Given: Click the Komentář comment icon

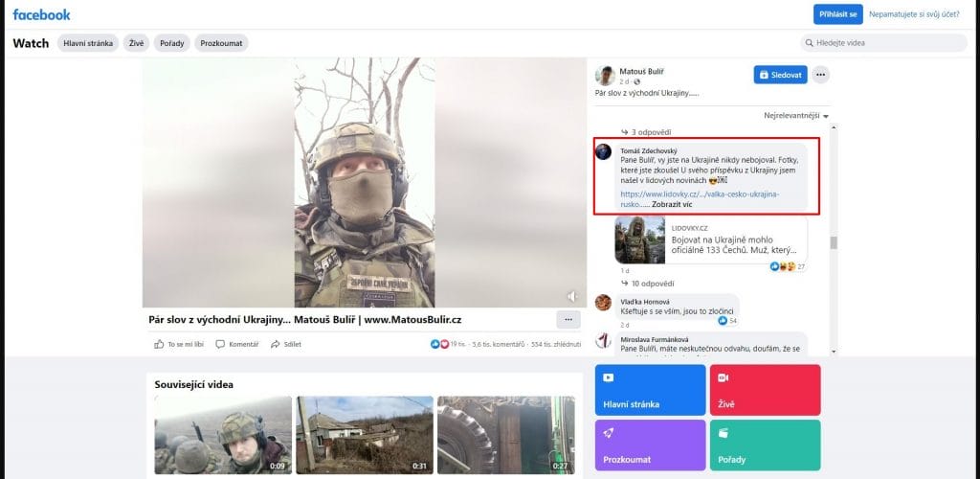Looking at the screenshot, I should (220, 344).
